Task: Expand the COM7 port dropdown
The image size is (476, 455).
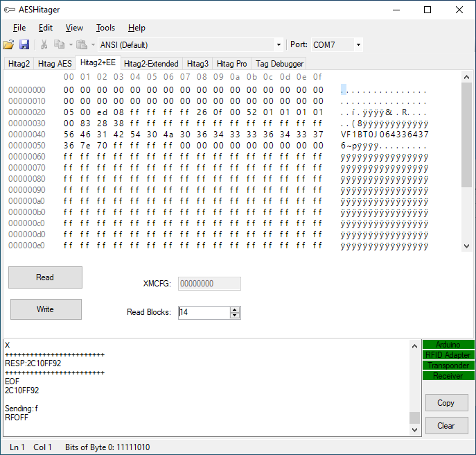Action: [x=358, y=45]
